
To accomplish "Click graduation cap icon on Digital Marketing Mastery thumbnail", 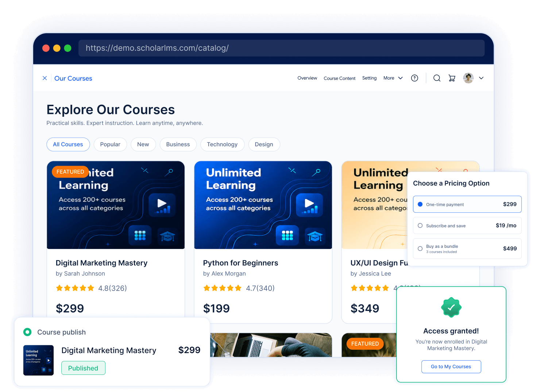I will click(x=167, y=237).
